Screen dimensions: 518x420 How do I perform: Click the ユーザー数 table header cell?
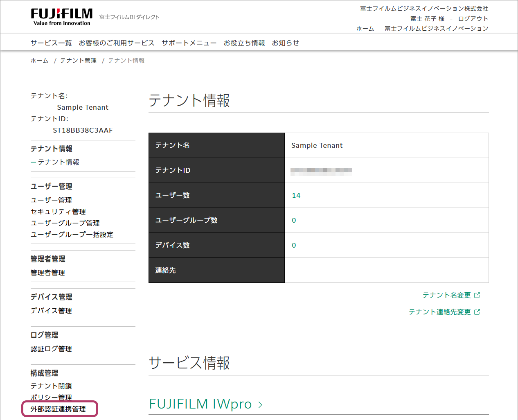216,195
